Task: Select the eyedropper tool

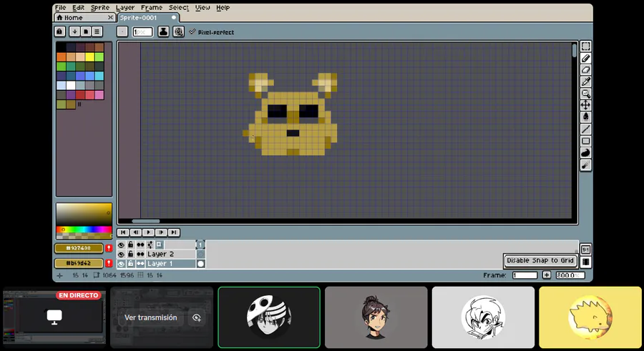Action: 585,81
